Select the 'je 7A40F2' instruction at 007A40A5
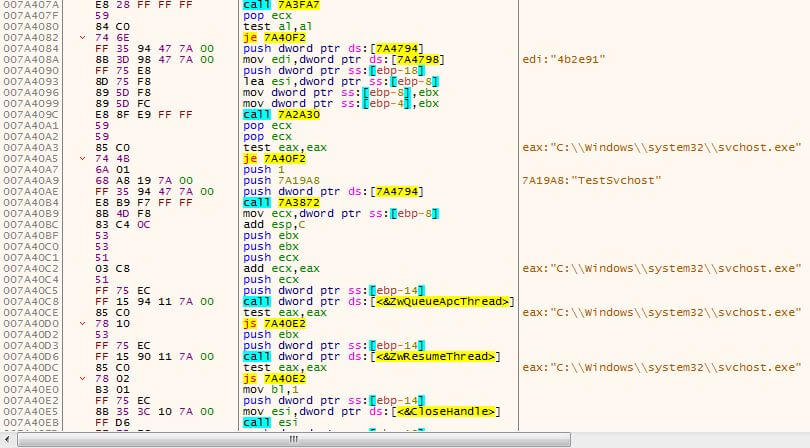The height and width of the screenshot is (448, 810). 274,159
